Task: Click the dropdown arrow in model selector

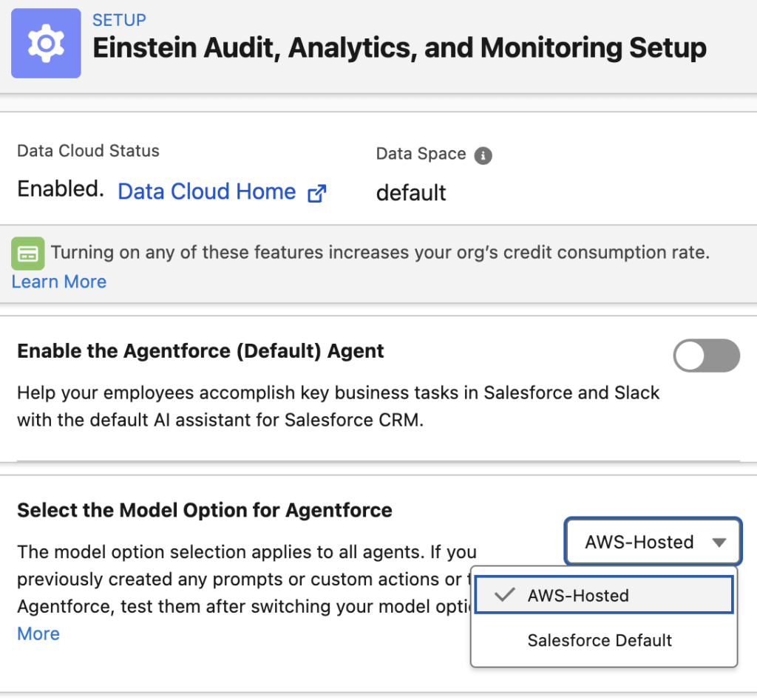Action: pos(719,543)
